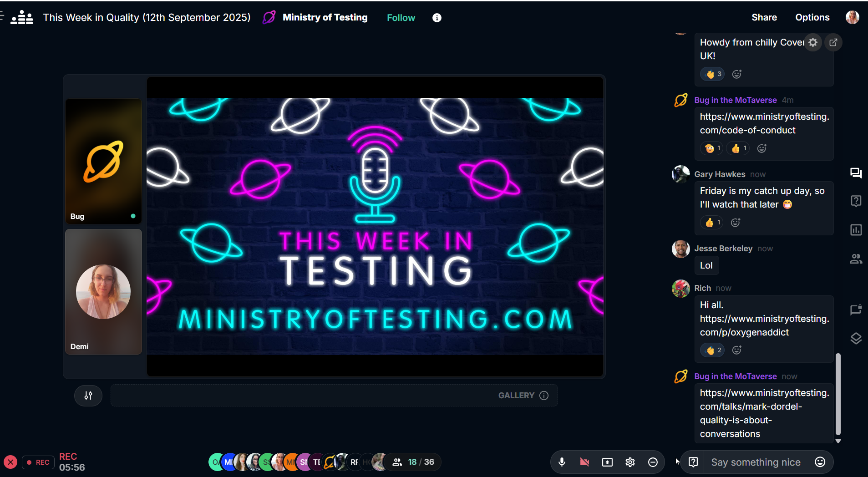868x477 pixels.
Task: Open the Q&A panel in the sidebar
Action: point(856,201)
